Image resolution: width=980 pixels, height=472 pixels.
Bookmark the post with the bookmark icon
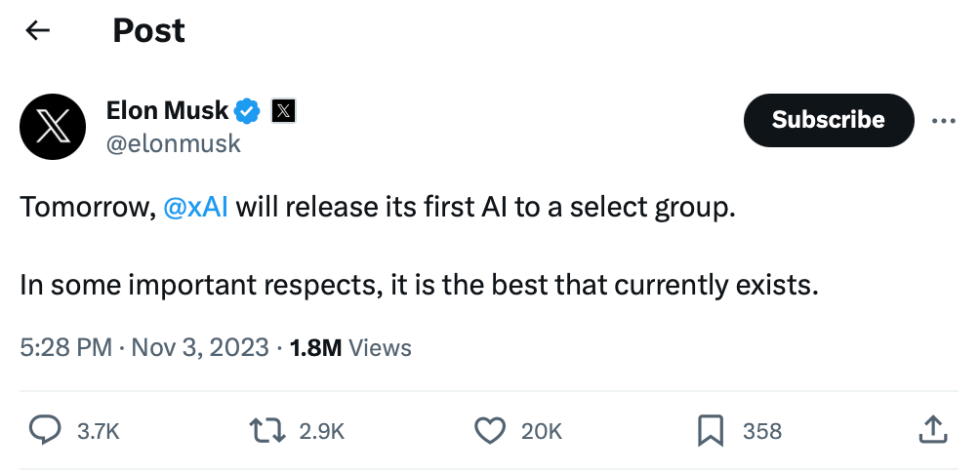711,430
